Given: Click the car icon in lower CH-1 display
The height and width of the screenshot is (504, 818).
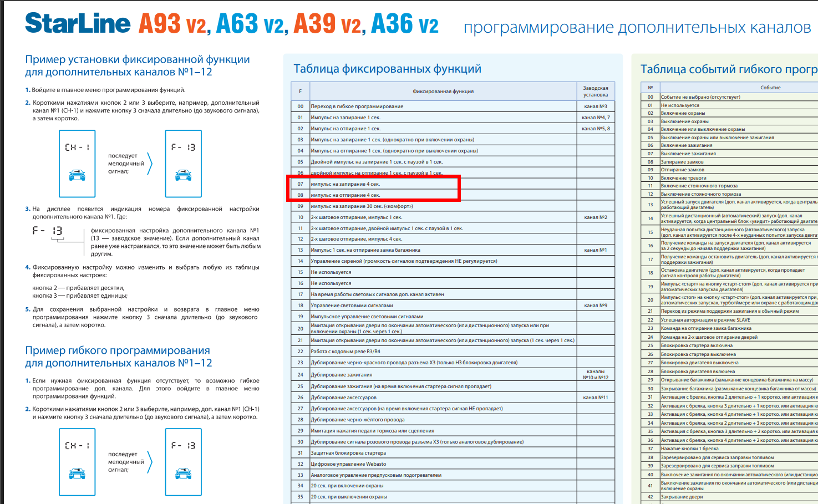Looking at the screenshot, I should [x=77, y=474].
